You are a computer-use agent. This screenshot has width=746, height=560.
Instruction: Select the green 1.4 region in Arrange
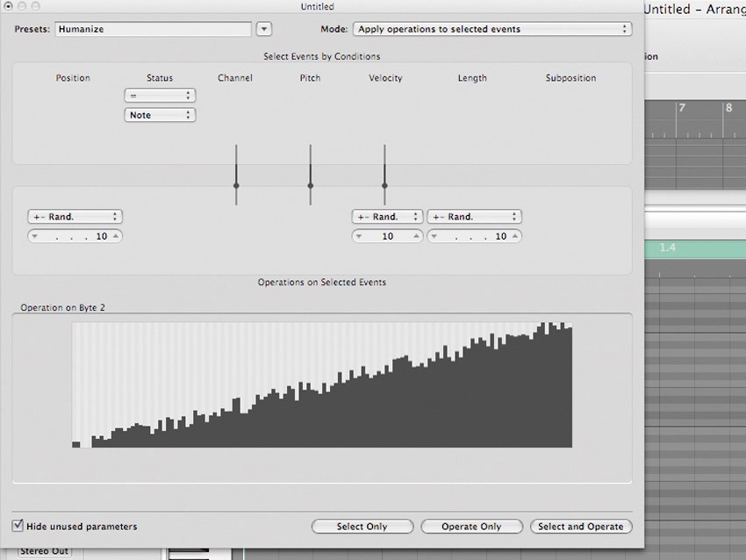(695, 248)
